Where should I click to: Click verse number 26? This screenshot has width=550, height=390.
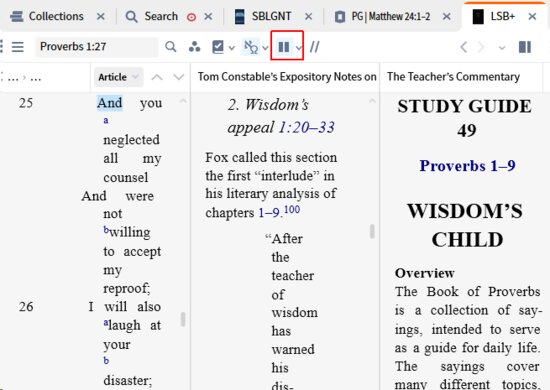(x=26, y=307)
